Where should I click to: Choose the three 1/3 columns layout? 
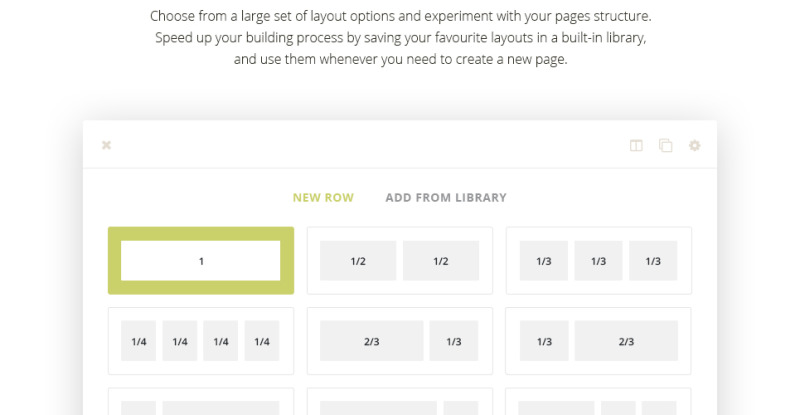click(598, 260)
